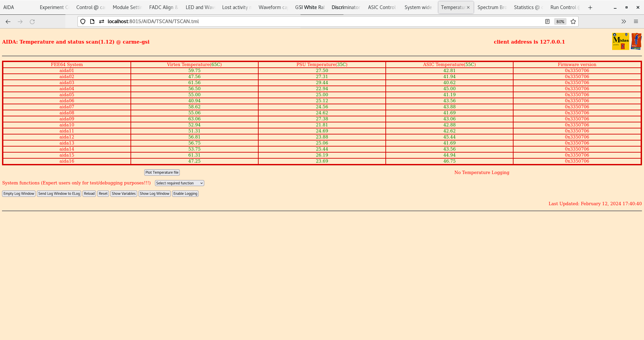Click the PSU Temperature(35C) header
The image size is (644, 340).
coord(322,64)
